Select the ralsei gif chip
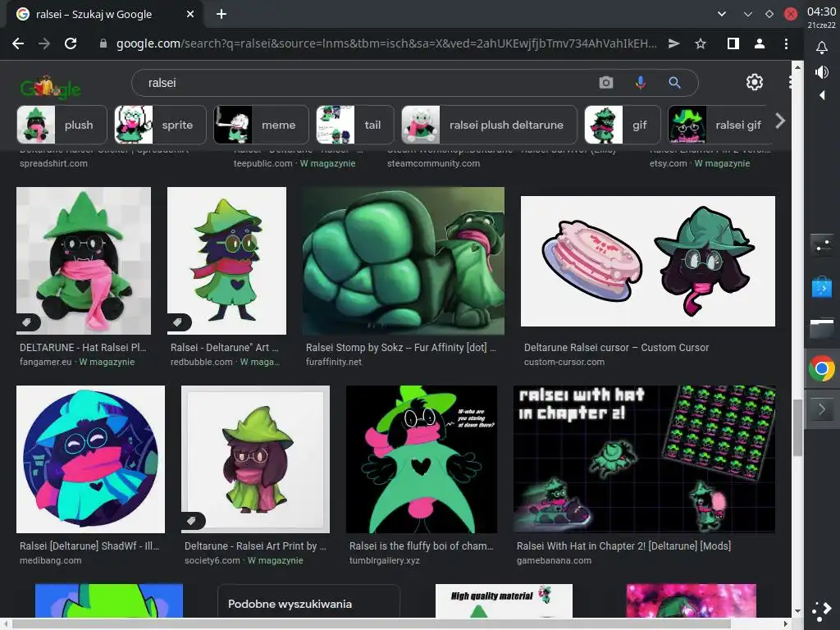This screenshot has width=840, height=630. (720, 125)
